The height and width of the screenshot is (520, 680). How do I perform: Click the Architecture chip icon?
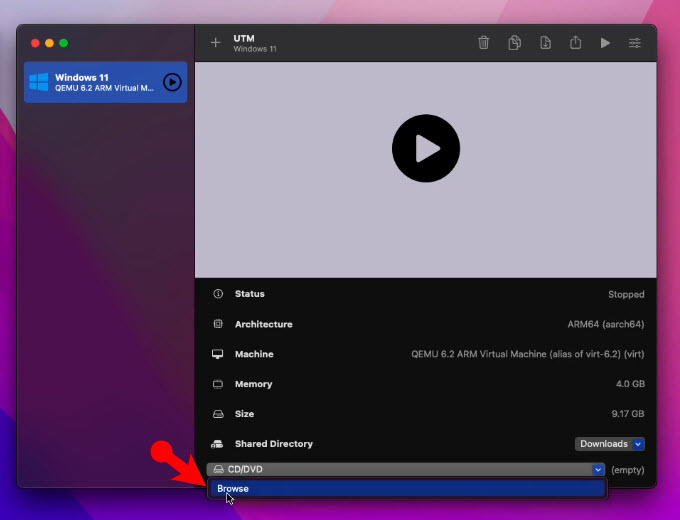coord(218,324)
